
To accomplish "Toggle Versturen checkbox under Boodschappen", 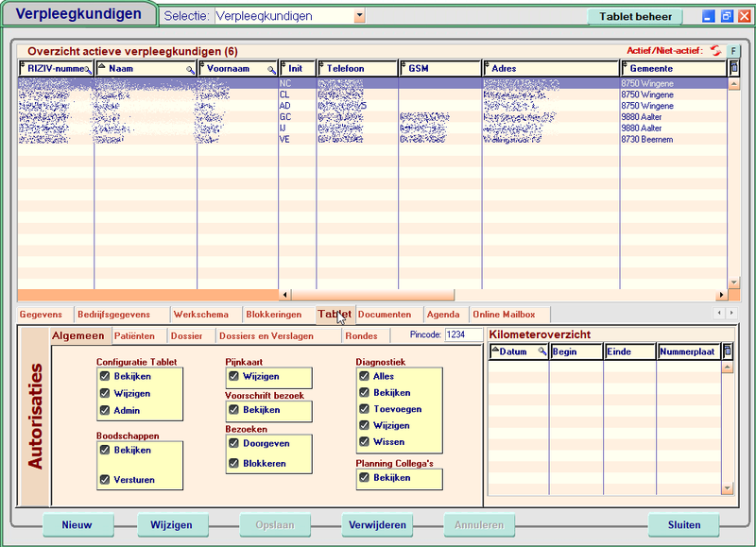I will tap(105, 480).
